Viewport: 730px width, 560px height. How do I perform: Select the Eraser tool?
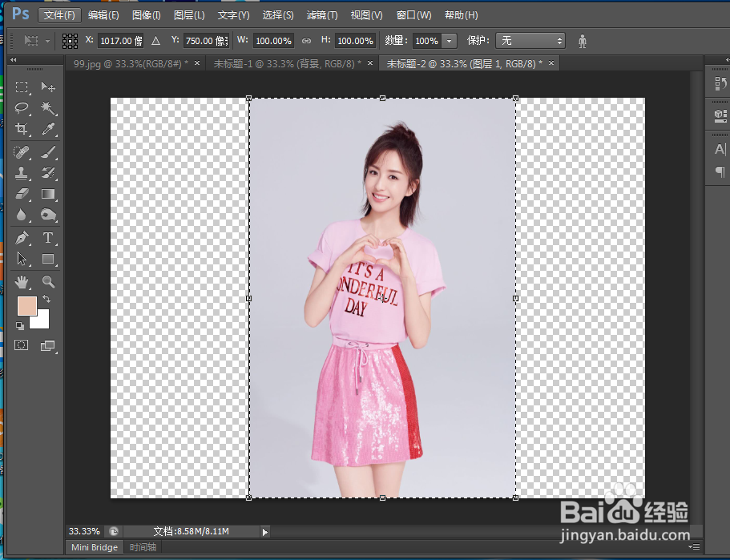click(22, 194)
